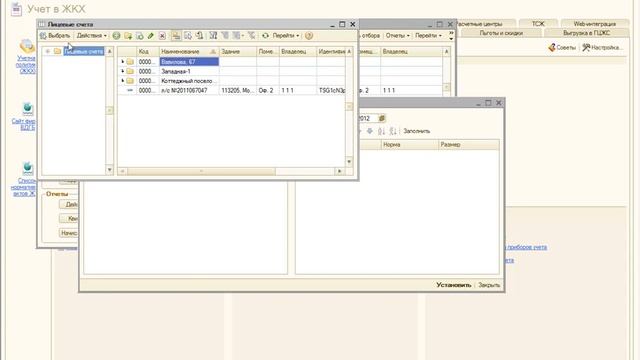
Task: Expand the Вавилова, 67 folder row
Action: tap(122, 62)
